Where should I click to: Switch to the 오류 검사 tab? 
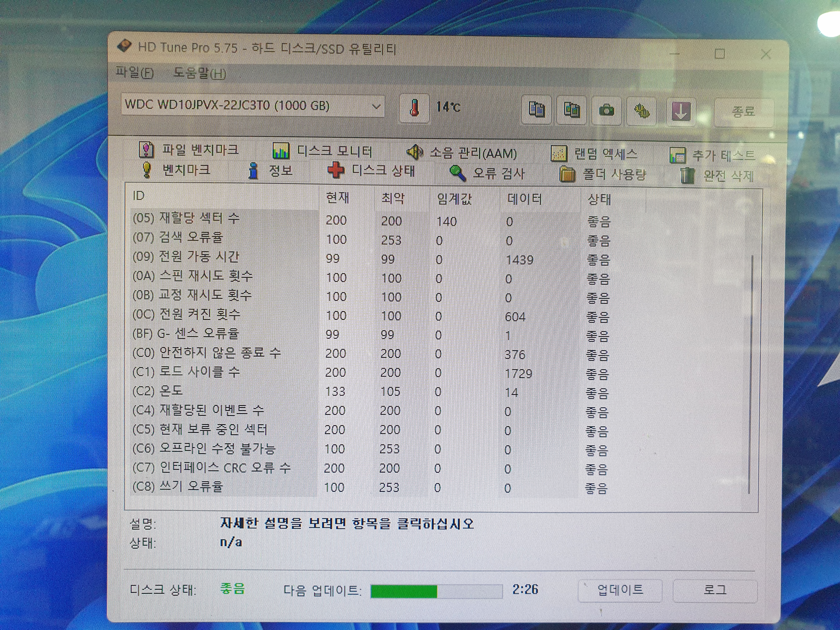click(487, 173)
